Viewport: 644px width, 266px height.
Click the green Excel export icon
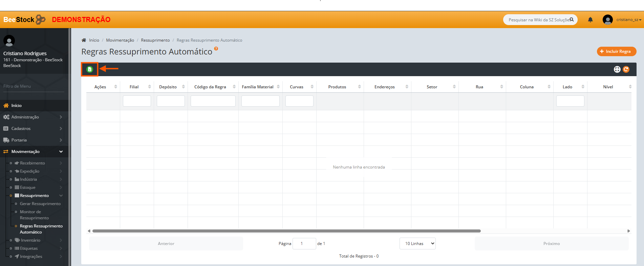pyautogui.click(x=89, y=69)
